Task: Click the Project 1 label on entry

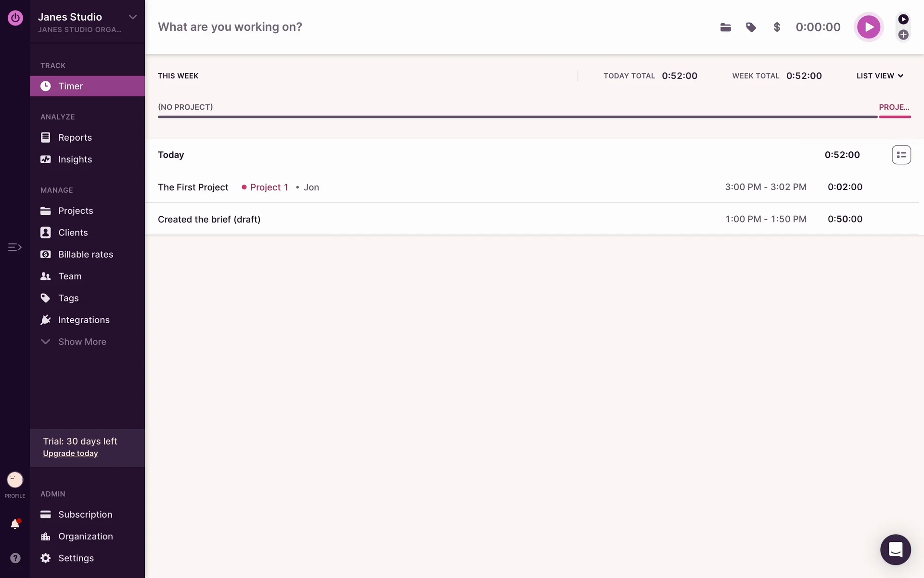Action: pyautogui.click(x=269, y=187)
